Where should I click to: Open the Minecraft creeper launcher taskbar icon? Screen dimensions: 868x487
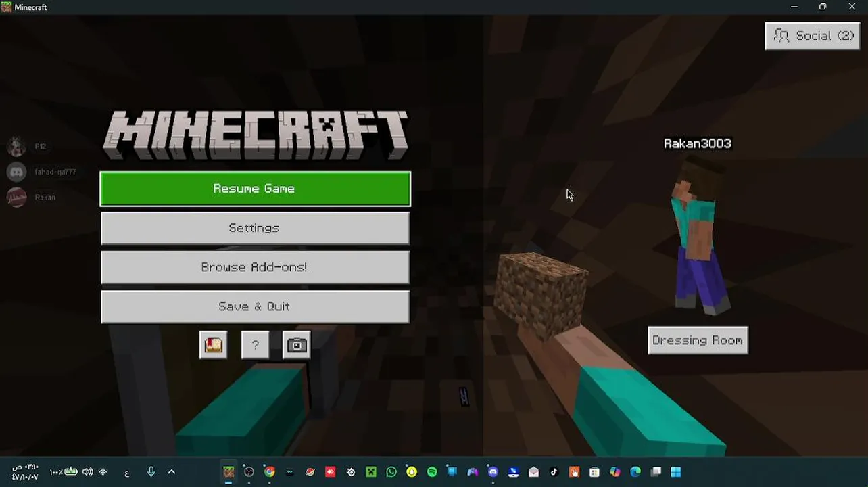371,472
